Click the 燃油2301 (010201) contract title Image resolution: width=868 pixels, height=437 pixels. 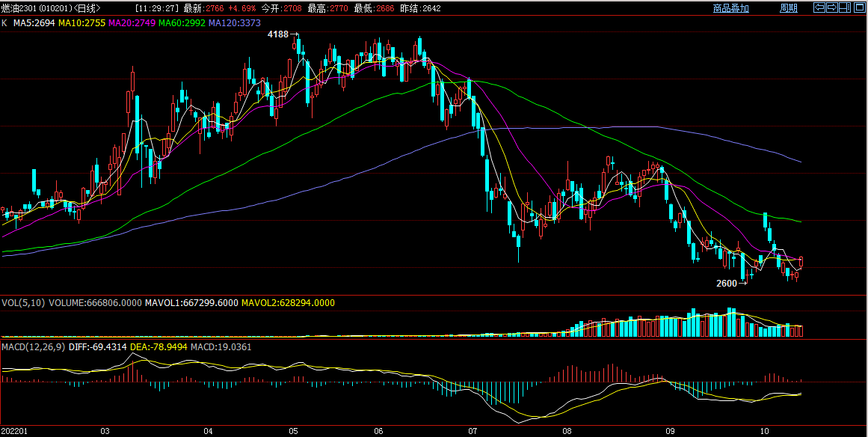pos(37,8)
